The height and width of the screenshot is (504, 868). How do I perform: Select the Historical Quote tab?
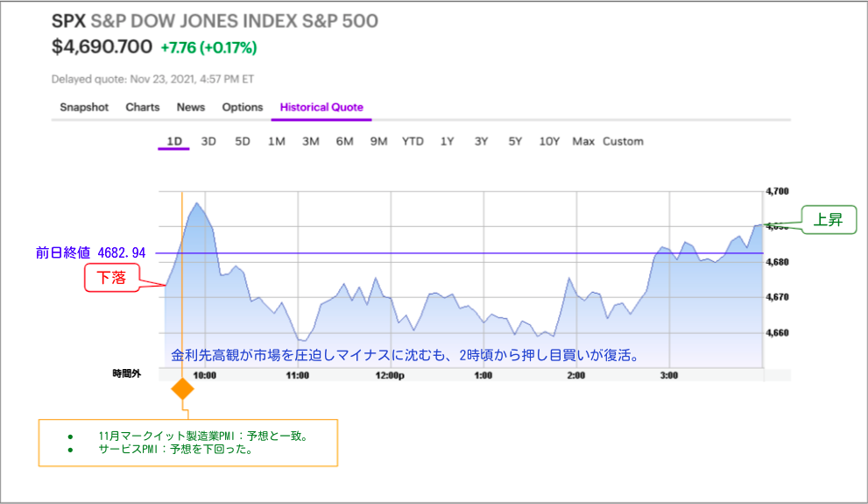coord(321,108)
